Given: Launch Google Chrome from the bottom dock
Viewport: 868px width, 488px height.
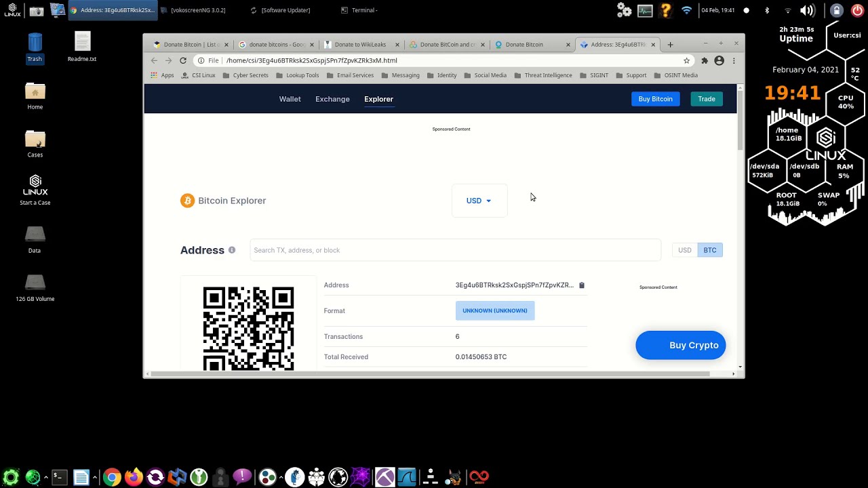Looking at the screenshot, I should tap(113, 476).
